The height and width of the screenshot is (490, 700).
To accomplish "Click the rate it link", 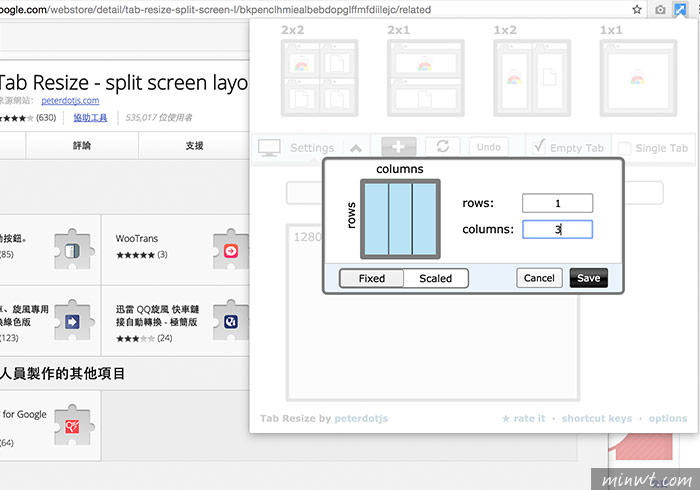I will point(524,418).
